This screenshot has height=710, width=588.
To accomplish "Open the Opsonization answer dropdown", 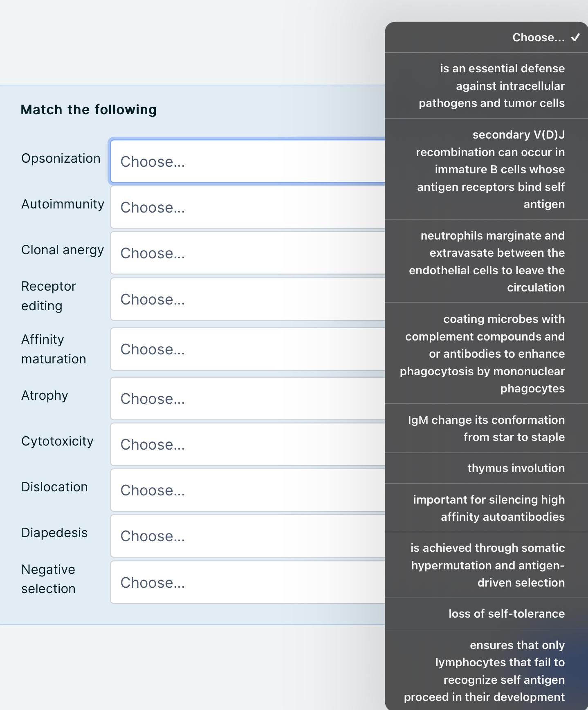I will (245, 161).
